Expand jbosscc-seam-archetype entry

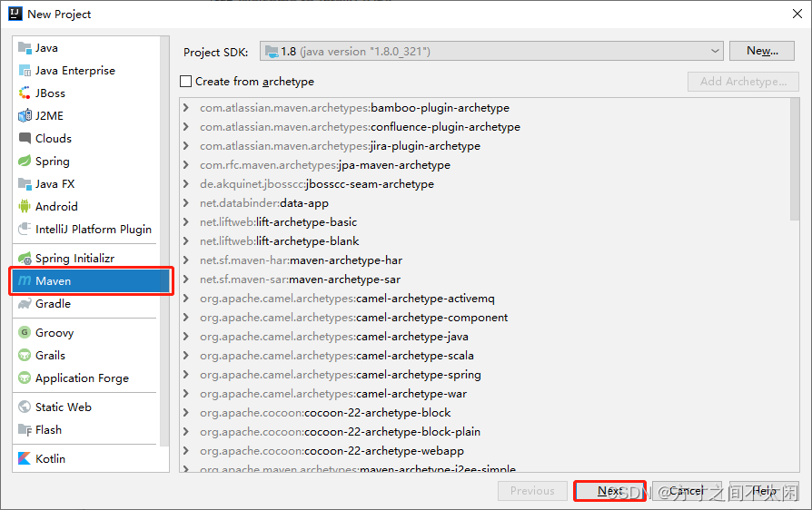click(186, 184)
